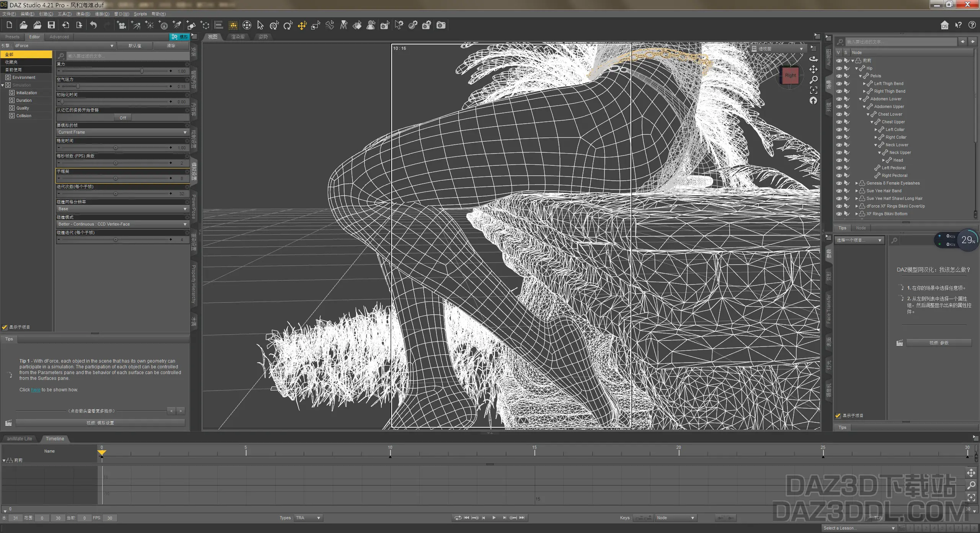
Task: Switch to the Node tab below scene tree
Action: coord(861,228)
